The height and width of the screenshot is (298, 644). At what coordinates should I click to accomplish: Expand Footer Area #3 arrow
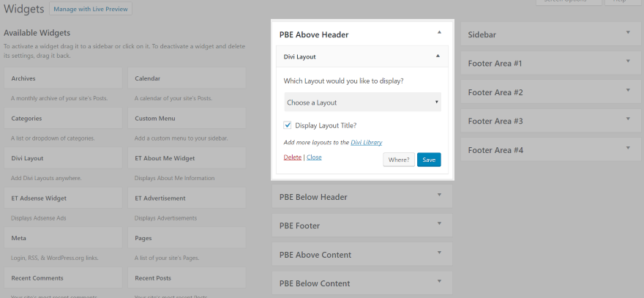pos(628,119)
